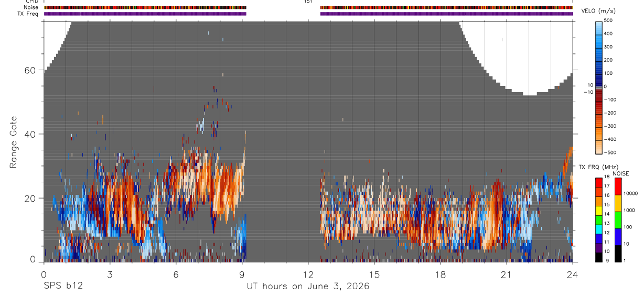
Task: Click the purple TX Freq strip above 0–9 UT
Action: pyautogui.click(x=145, y=14)
